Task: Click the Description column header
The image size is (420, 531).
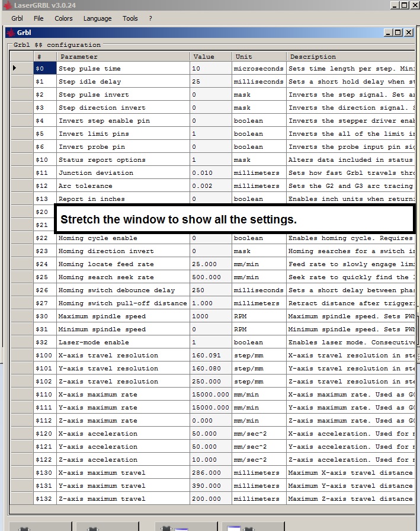Action: [x=351, y=56]
